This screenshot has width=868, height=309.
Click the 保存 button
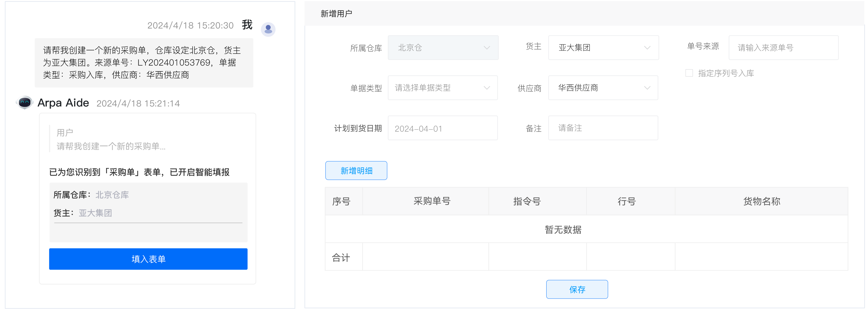tap(577, 289)
